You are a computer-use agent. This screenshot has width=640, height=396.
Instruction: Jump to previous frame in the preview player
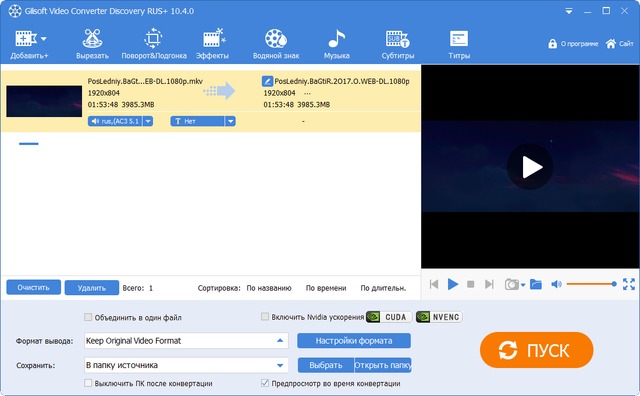tap(434, 284)
